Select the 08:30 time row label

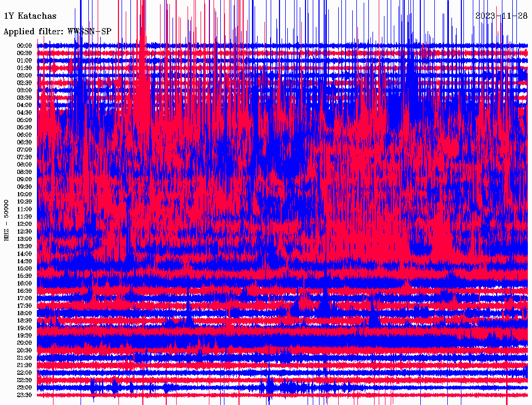click(x=24, y=172)
